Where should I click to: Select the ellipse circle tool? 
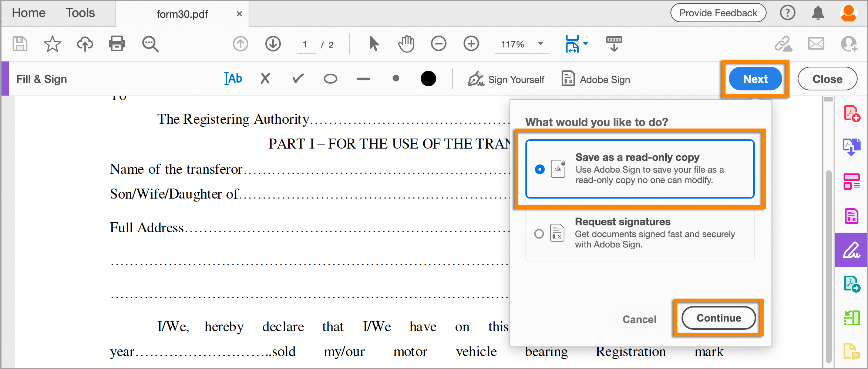[330, 79]
